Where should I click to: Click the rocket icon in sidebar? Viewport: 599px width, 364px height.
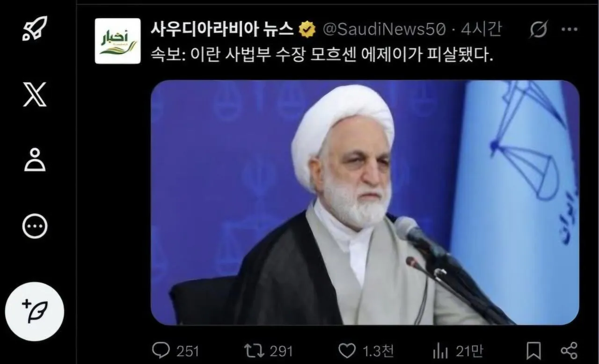pos(35,29)
